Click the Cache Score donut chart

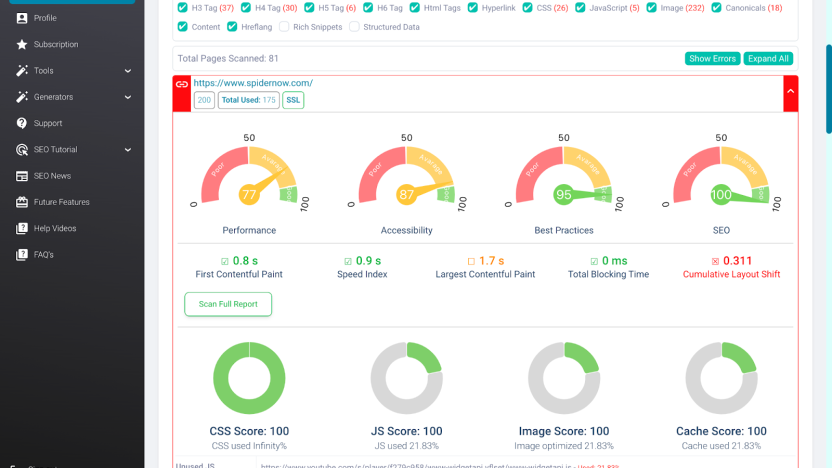tap(721, 378)
